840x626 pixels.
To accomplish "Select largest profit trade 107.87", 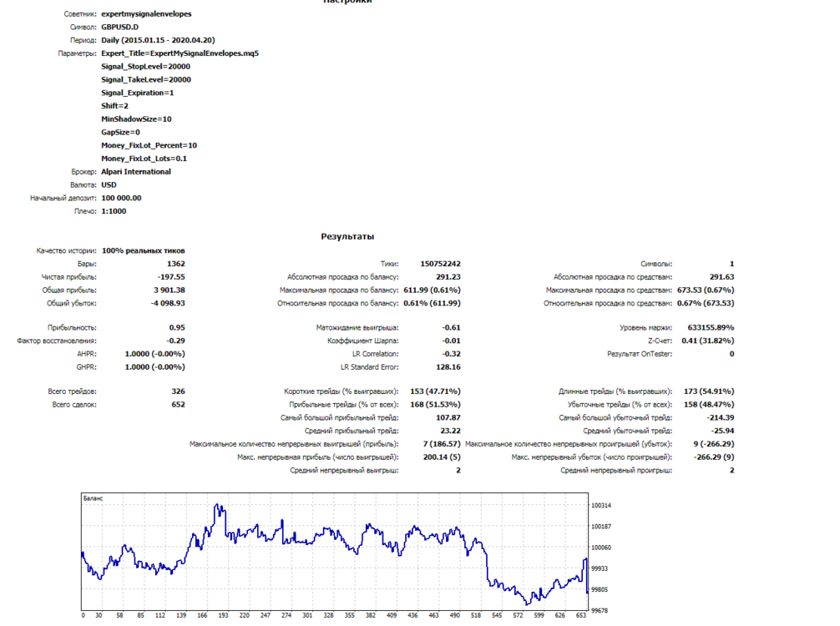I will (448, 417).
